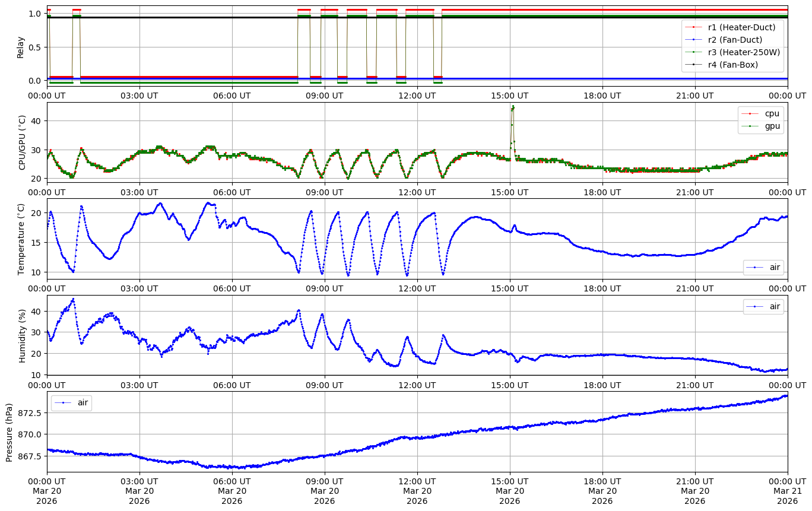Click the 0.5 tick on the Relay axis
Screen dimensions: 812x511
pos(35,47)
